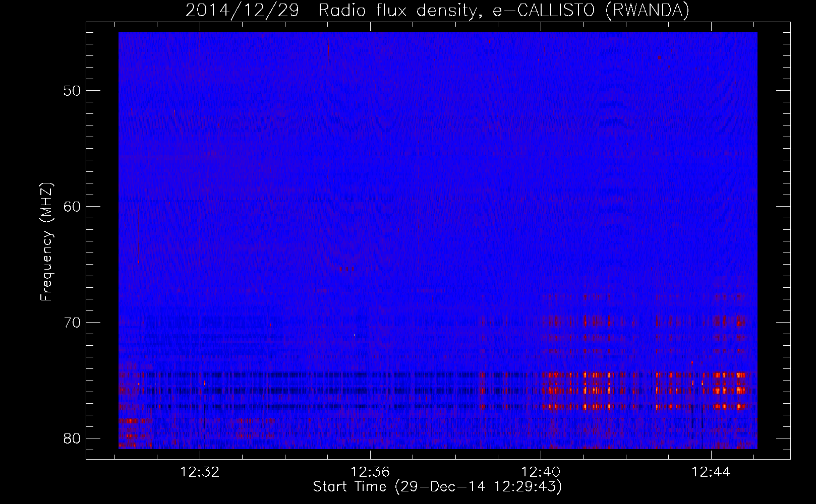This screenshot has width=816, height=504.
Task: Click the 70 frequency tick label
Action: coord(73,323)
